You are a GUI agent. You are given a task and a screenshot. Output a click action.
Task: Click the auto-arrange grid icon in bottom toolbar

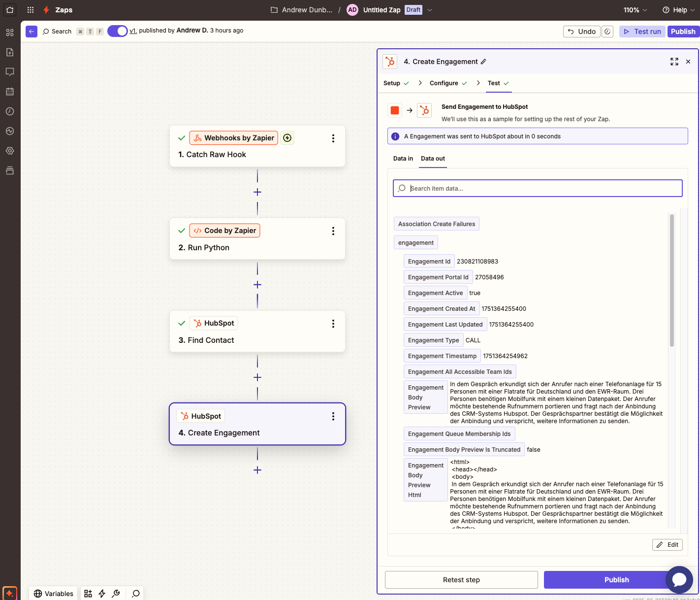88,594
